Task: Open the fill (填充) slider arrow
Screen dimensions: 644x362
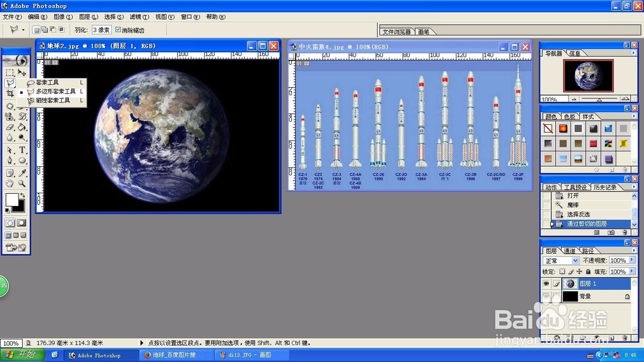Action: click(632, 271)
